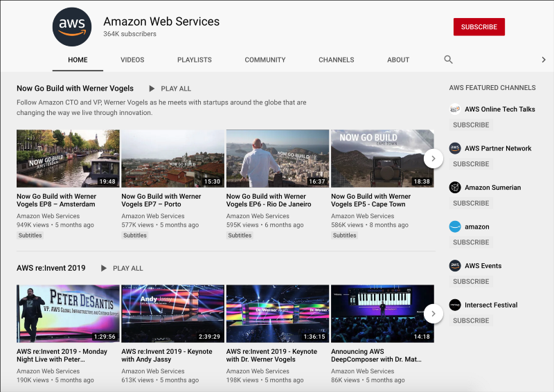Open the VIDEOS tab
Screen dimensions: 554x392
tap(132, 60)
